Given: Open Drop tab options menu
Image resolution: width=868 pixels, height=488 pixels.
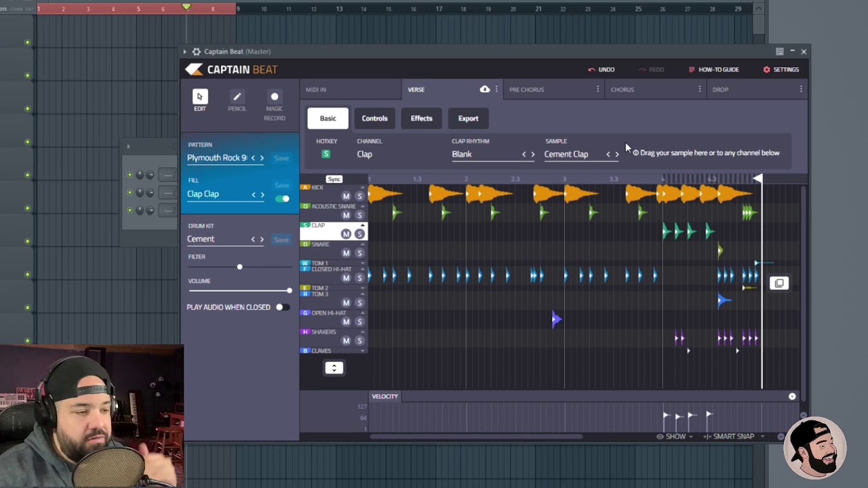Looking at the screenshot, I should point(801,89).
